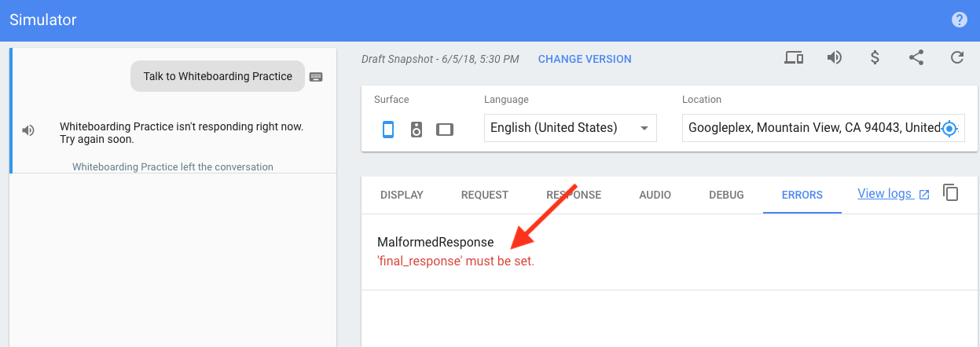Click the refresh reload icon
This screenshot has height=347, width=980.
pyautogui.click(x=956, y=57)
